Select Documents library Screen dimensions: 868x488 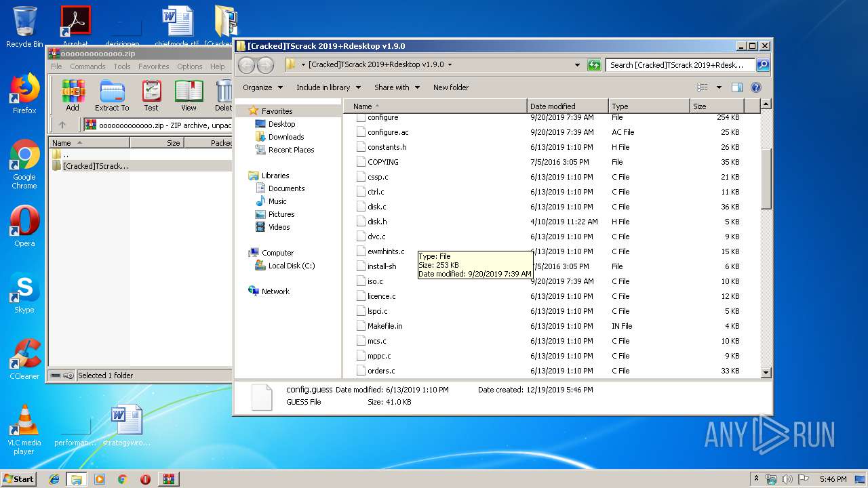pyautogui.click(x=286, y=188)
